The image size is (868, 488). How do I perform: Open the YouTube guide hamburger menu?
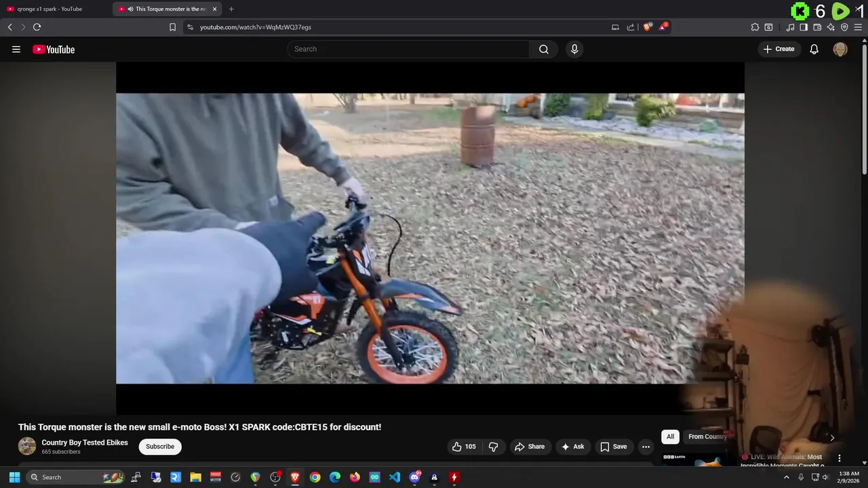16,49
